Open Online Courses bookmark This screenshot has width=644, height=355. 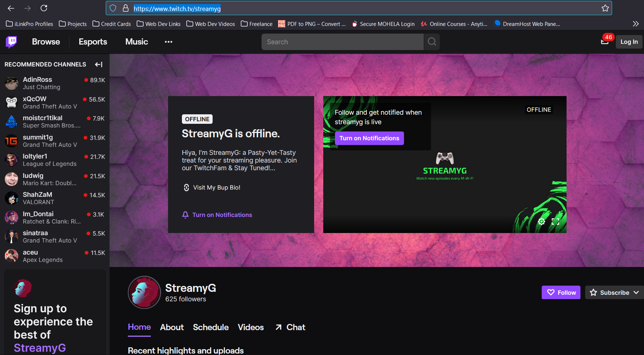(454, 24)
